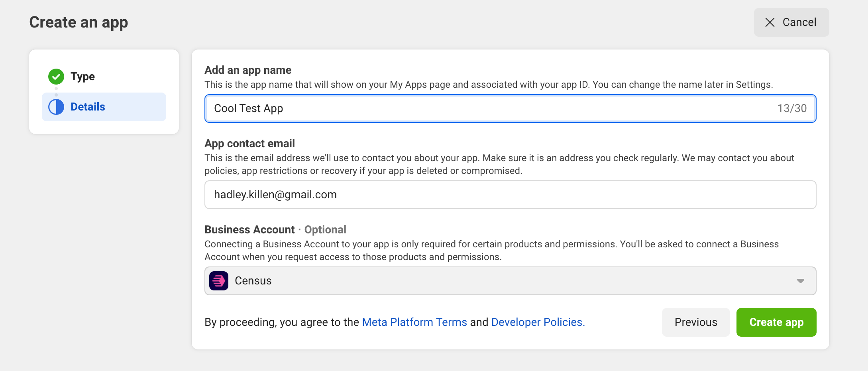Click the "Add an app name" label
The image size is (868, 371).
tap(248, 70)
